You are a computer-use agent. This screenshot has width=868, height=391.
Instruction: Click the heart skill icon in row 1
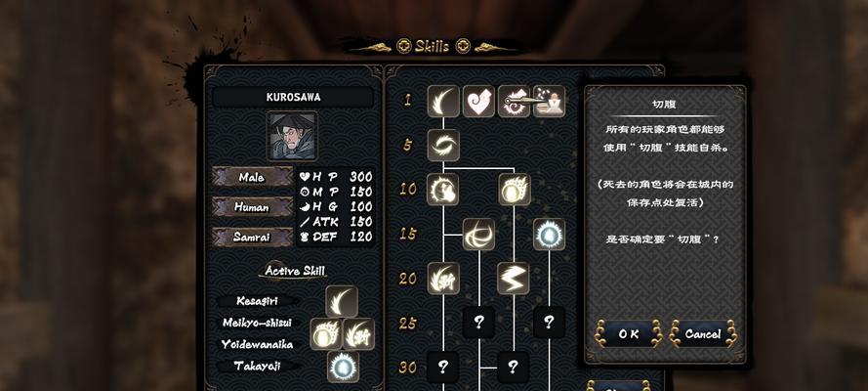click(x=478, y=101)
